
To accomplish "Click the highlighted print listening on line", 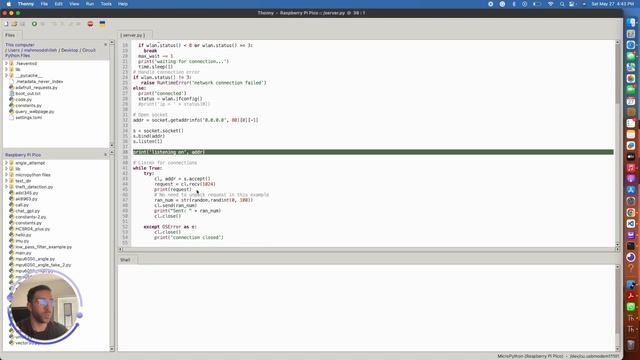I will click(x=373, y=152).
